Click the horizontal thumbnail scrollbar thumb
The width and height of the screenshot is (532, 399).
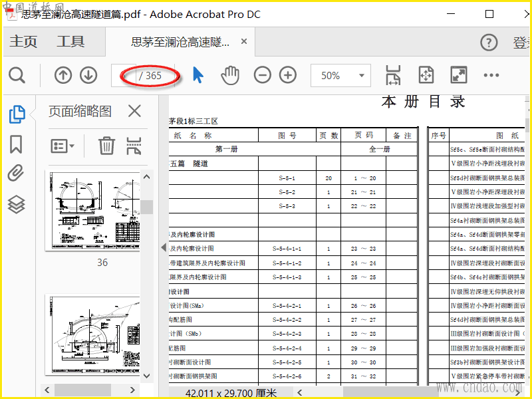82,390
